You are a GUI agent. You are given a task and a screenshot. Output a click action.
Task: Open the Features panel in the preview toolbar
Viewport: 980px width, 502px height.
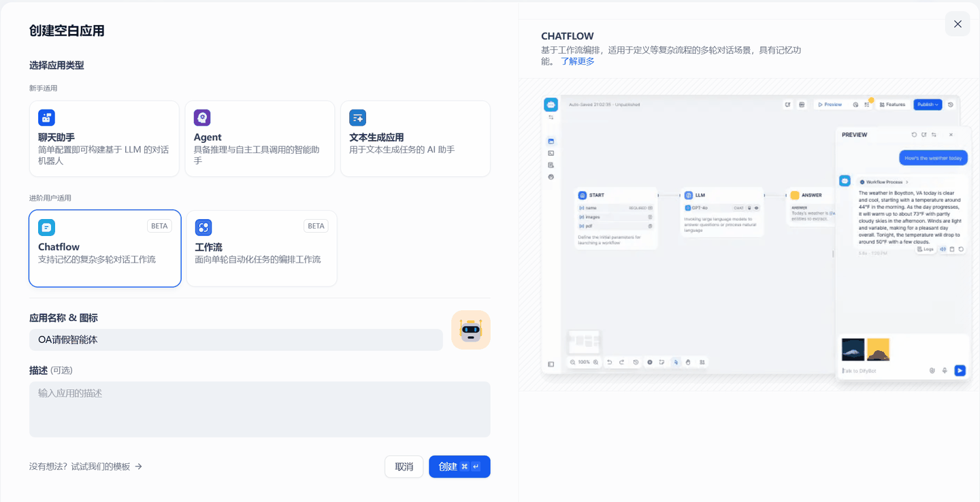[x=892, y=104]
